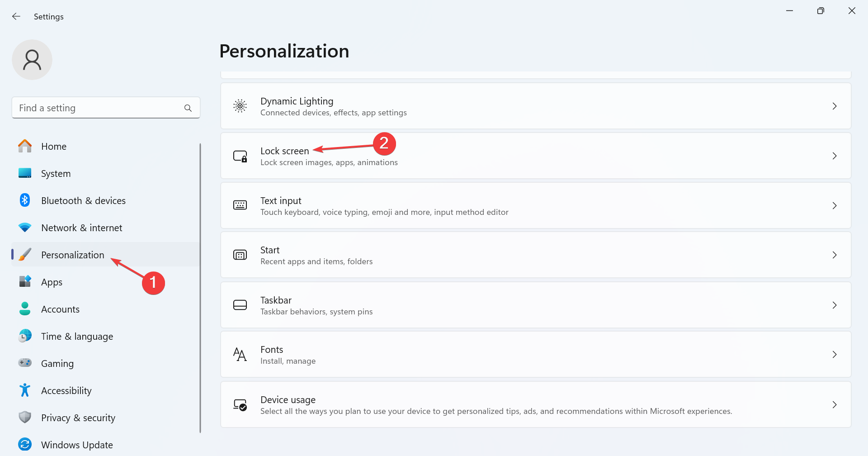Click the Device usage icon
This screenshot has height=456, width=868.
240,404
